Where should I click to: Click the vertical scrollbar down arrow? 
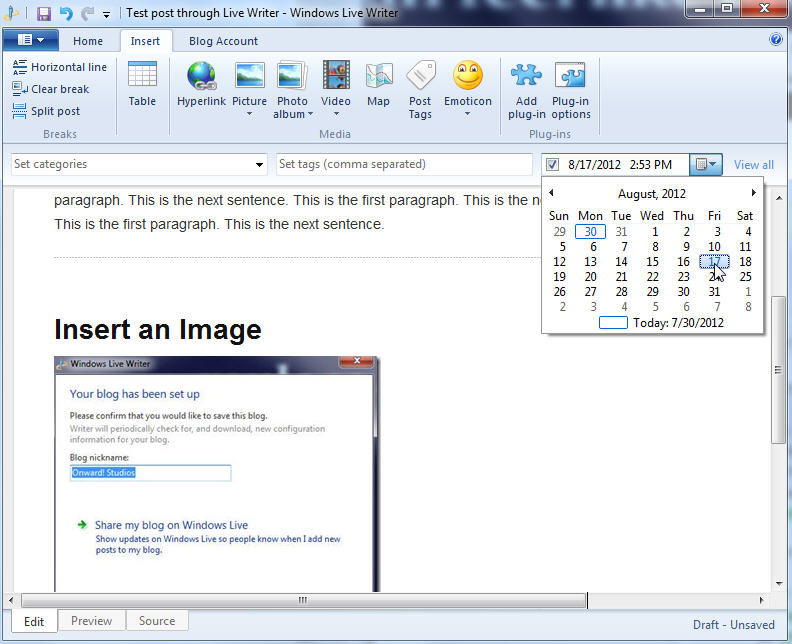[778, 584]
